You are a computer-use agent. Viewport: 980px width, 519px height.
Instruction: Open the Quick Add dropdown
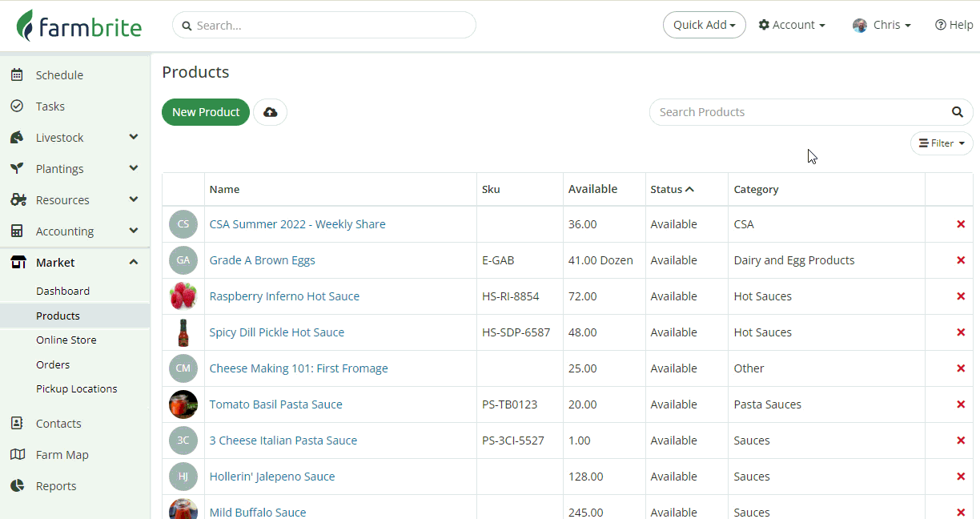click(704, 25)
